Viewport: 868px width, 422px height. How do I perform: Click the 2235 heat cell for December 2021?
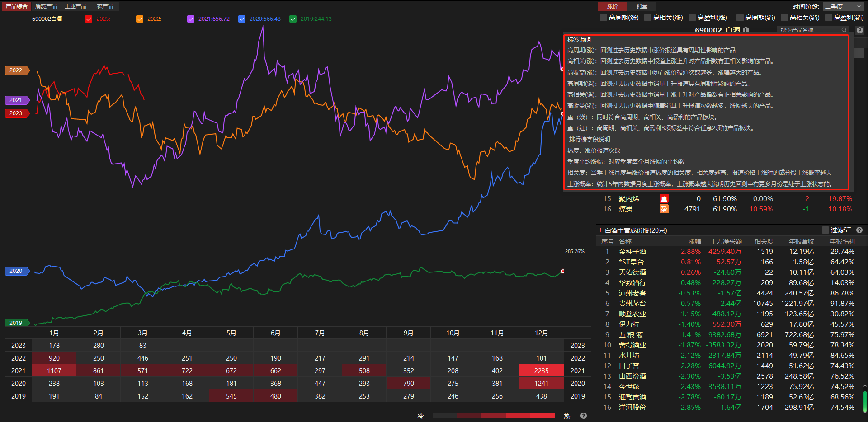(542, 371)
